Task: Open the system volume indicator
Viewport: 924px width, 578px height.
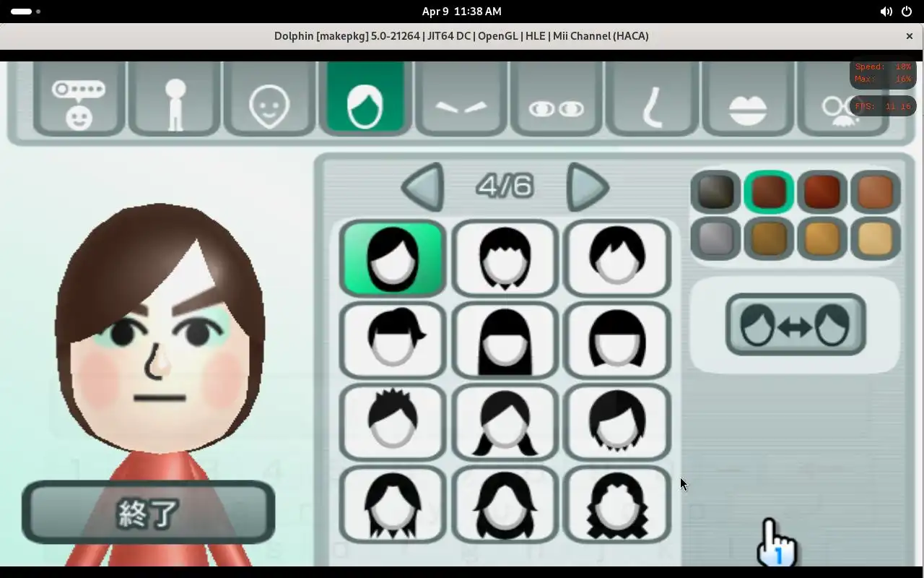Action: (x=886, y=12)
